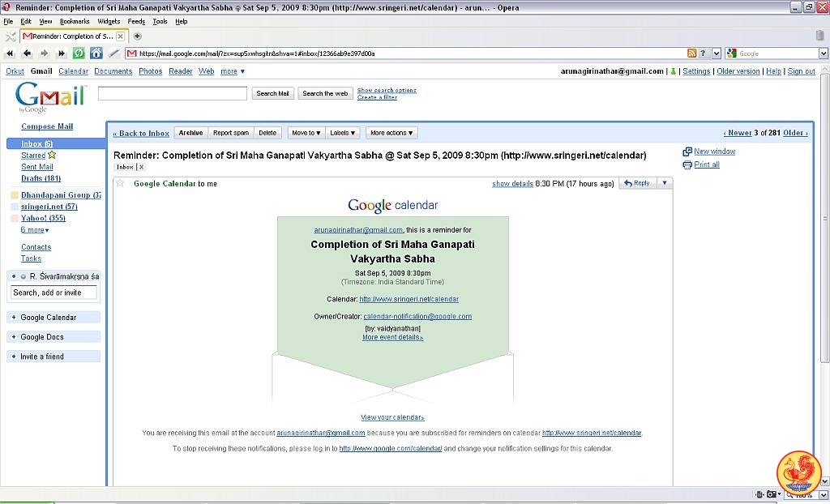
Task: Expand the '6 more' labels list
Action: tap(35, 230)
